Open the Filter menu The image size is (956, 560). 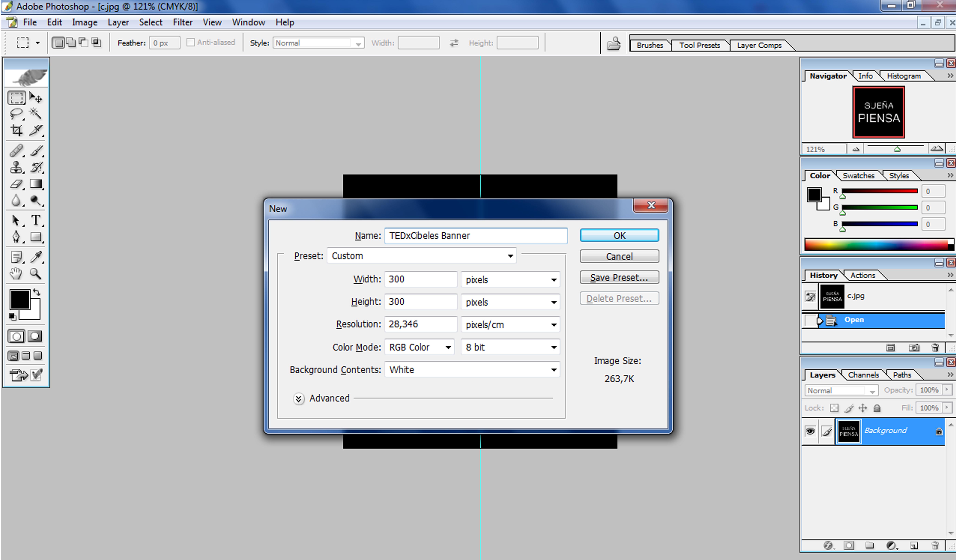pos(183,22)
